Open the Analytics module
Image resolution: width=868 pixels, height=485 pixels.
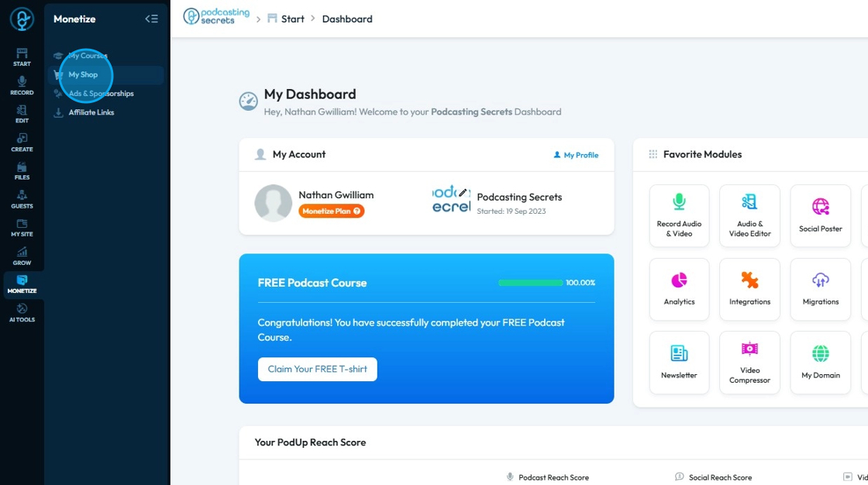coord(679,289)
